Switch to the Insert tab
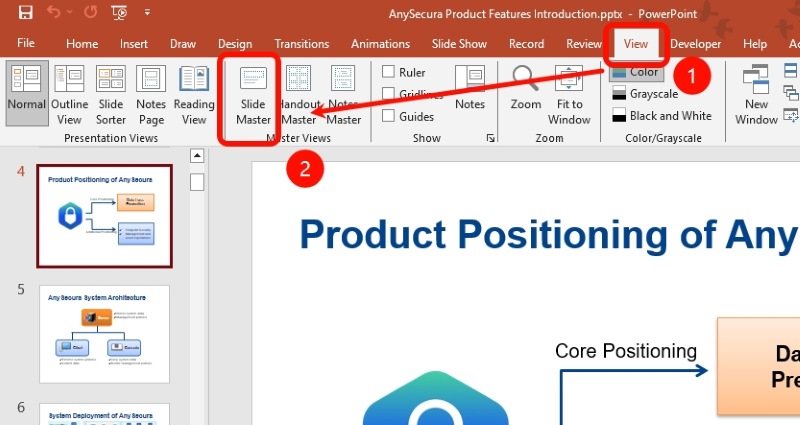This screenshot has width=800, height=425. coord(134,44)
